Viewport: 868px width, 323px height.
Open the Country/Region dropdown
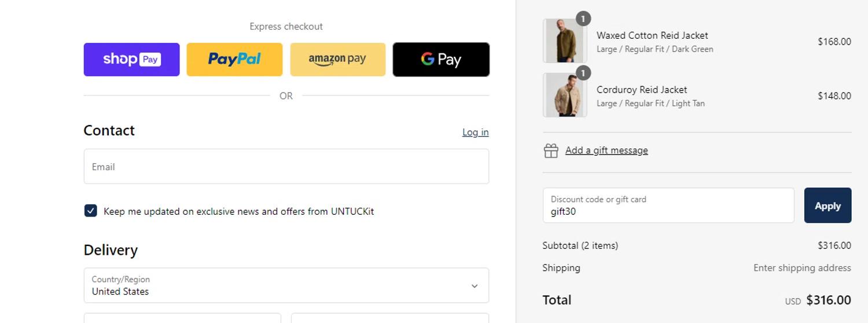click(286, 285)
